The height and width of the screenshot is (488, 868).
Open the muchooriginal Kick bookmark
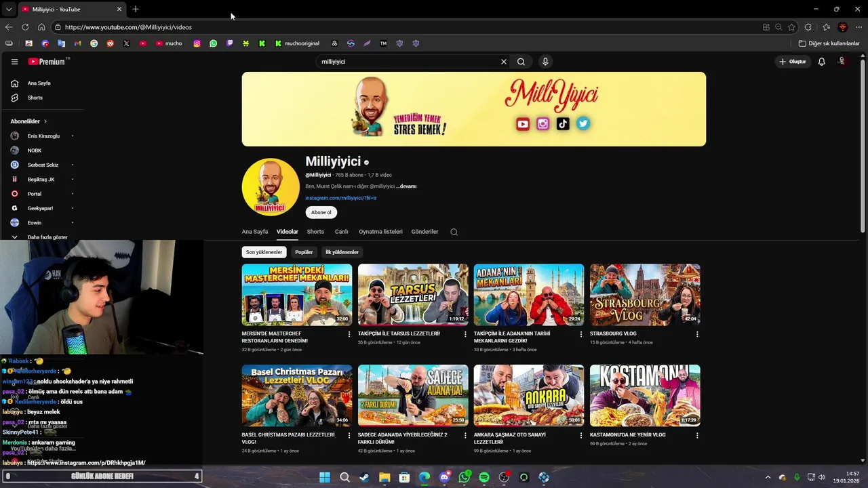297,43
